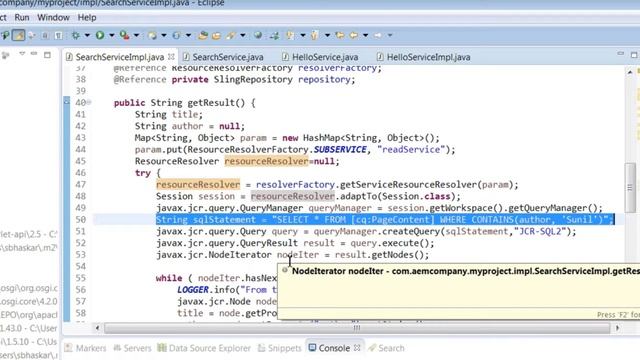Click the horizontal scroll left arrow
The height and width of the screenshot is (360, 640).
98,328
